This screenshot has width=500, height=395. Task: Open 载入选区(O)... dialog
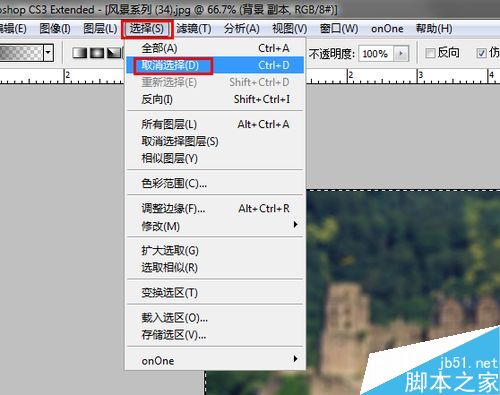pos(215,318)
